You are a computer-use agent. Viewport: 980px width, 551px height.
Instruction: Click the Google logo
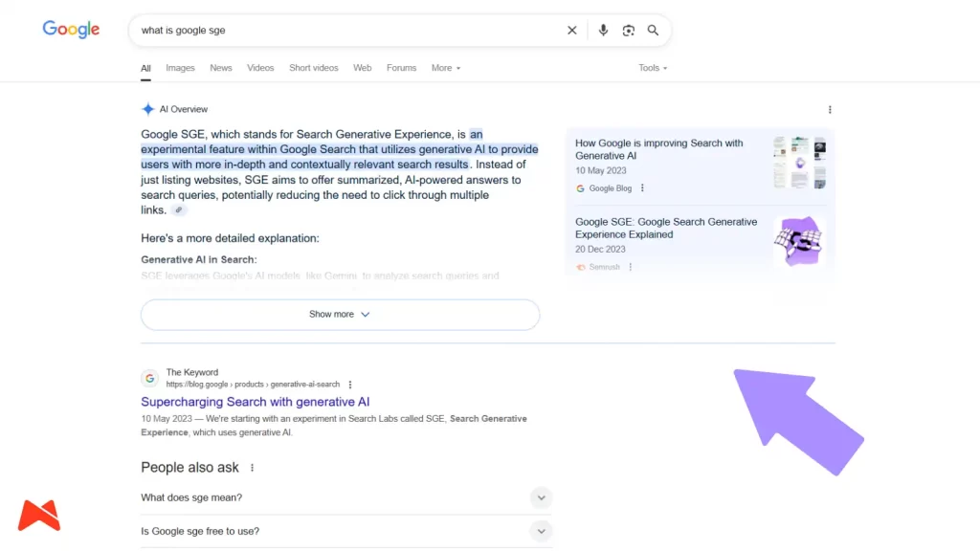[71, 30]
